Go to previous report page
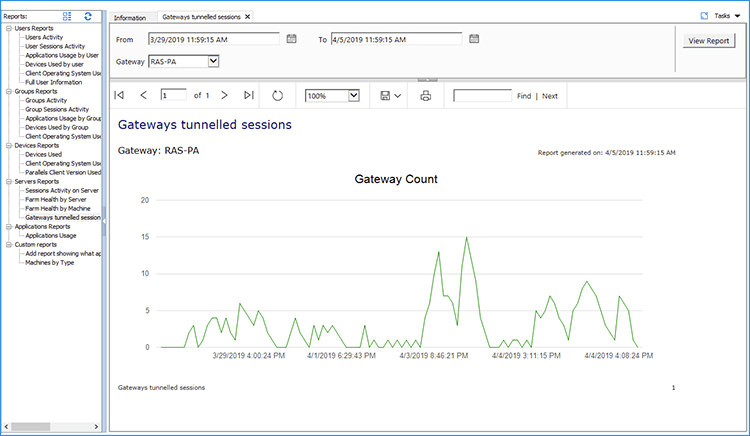750x436 pixels. pyautogui.click(x=143, y=95)
